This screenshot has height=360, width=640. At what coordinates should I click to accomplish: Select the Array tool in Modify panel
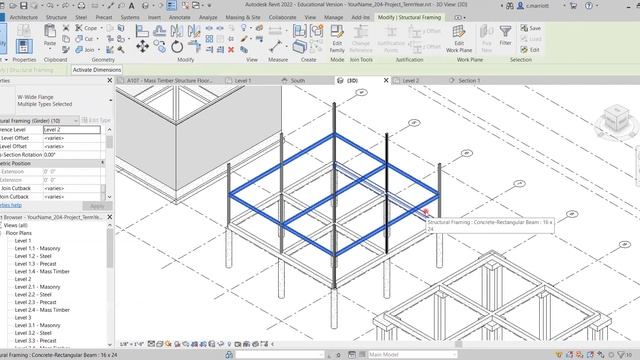209,39
